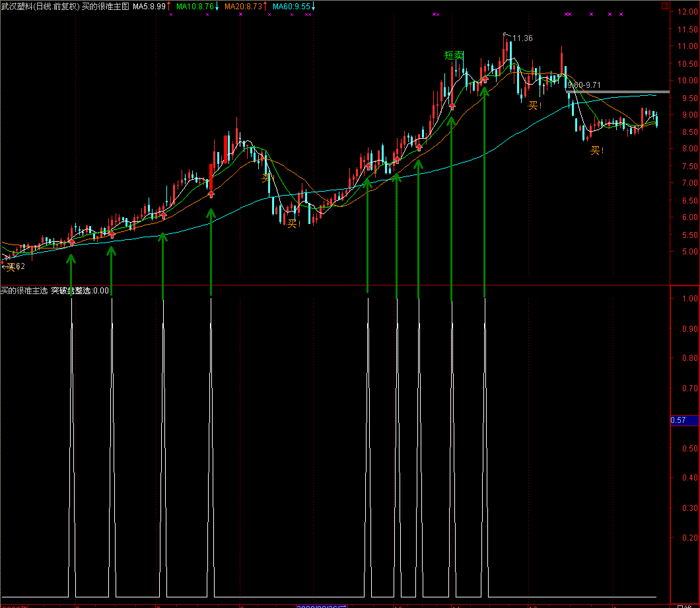Click the 买的很准主选 sub-chart indicator name
Viewport: 700px width, 608px height.
pyautogui.click(x=24, y=290)
